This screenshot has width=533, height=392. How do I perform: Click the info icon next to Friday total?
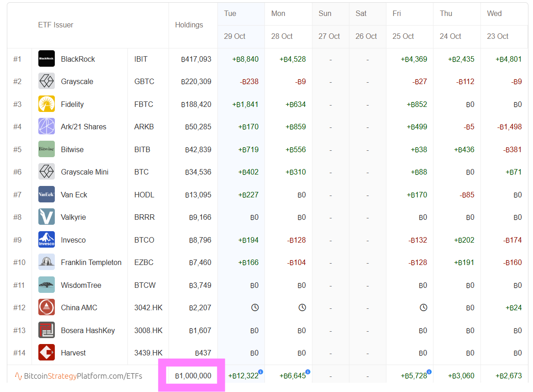(429, 372)
